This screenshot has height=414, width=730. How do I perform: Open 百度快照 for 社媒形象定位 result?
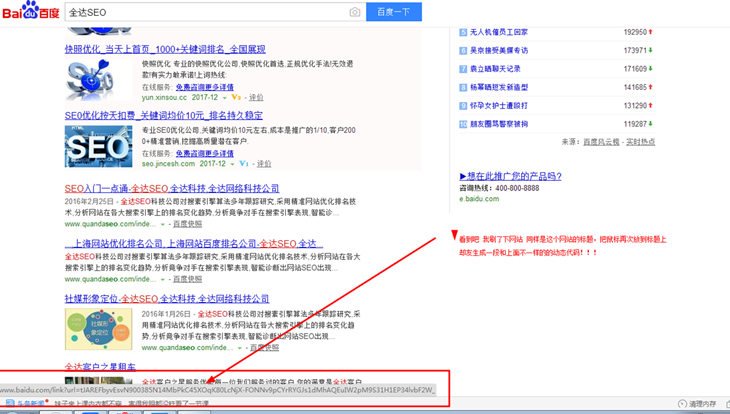[264, 347]
